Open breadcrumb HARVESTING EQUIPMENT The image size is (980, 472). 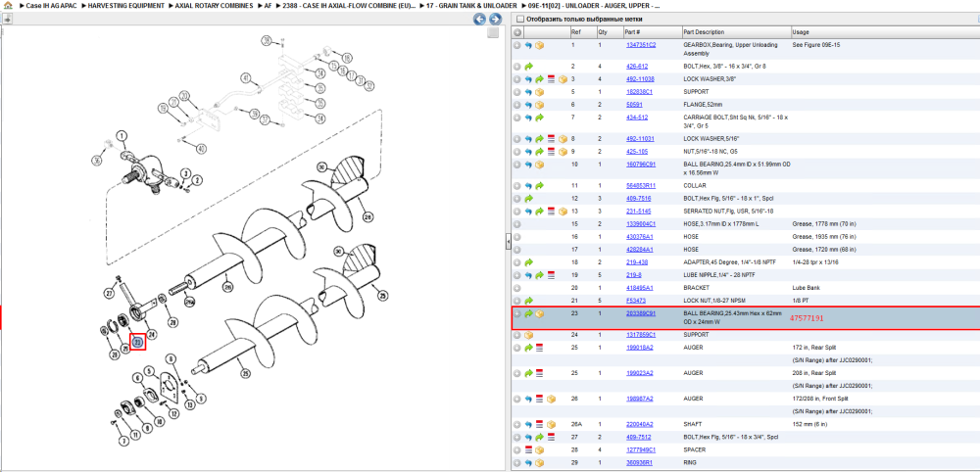(127, 5)
